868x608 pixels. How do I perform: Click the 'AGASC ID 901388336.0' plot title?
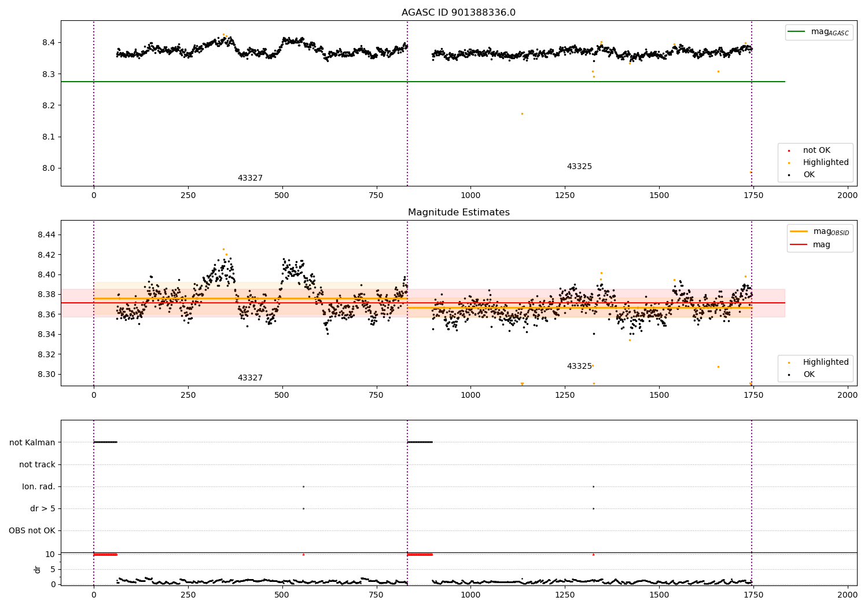pos(458,13)
